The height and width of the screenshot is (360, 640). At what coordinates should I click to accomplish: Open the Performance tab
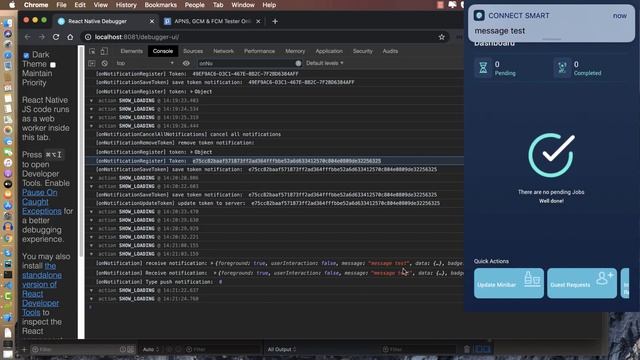point(259,51)
